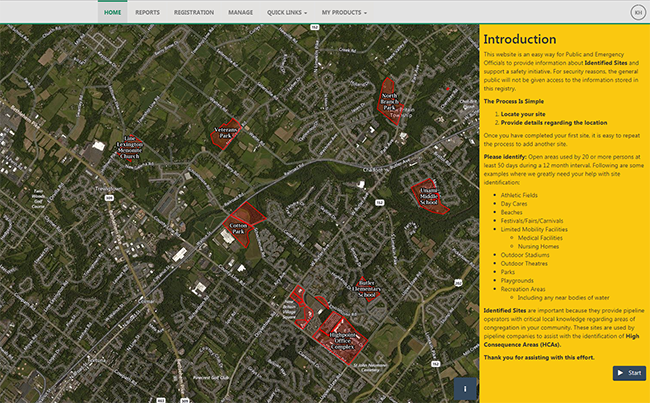Expand the My Products dropdown menu
The height and width of the screenshot is (403, 650).
(343, 12)
